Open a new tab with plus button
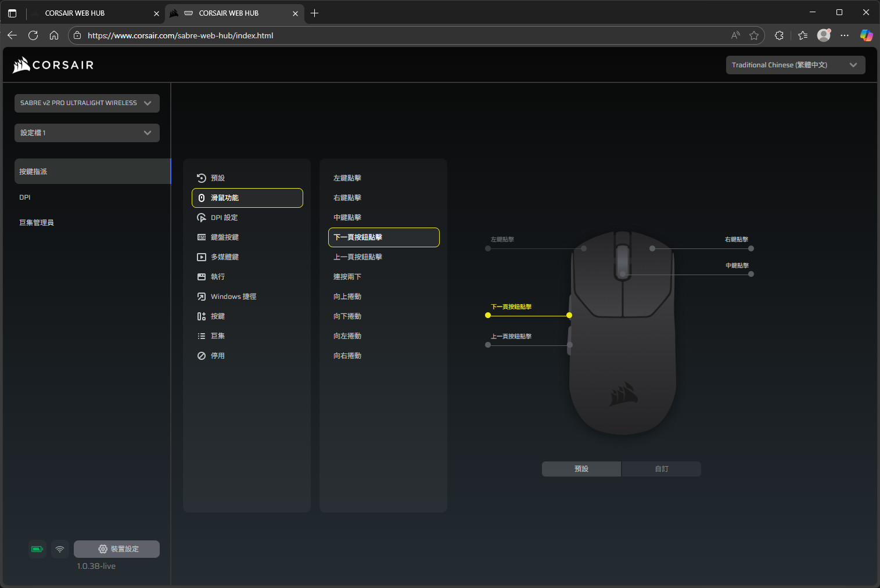The width and height of the screenshot is (880, 588). (314, 13)
